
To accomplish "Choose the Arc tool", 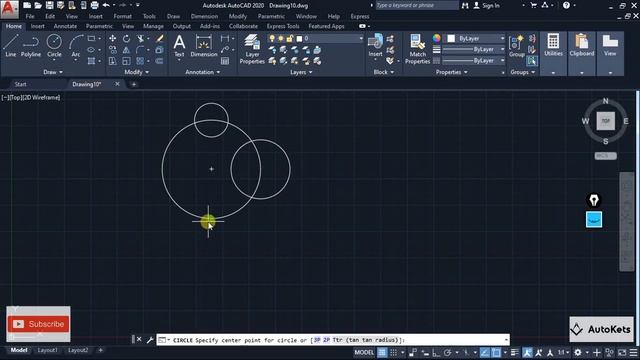I will pos(76,45).
